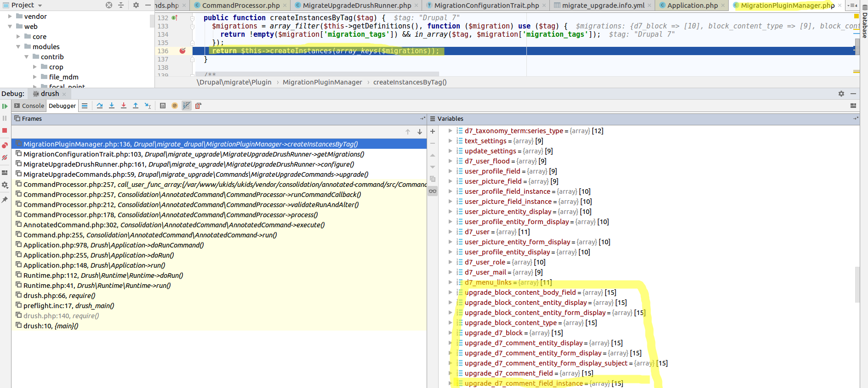Stop the debug session with red square
This screenshot has height=388, width=868.
click(5, 130)
